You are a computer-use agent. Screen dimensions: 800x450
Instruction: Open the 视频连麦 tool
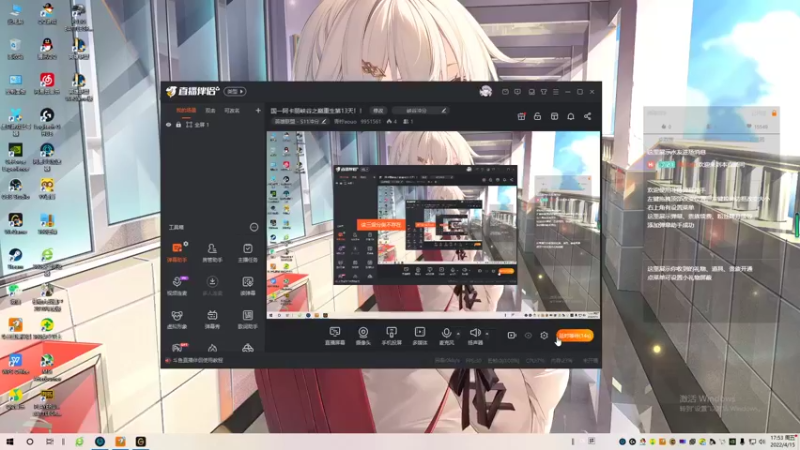point(177,286)
